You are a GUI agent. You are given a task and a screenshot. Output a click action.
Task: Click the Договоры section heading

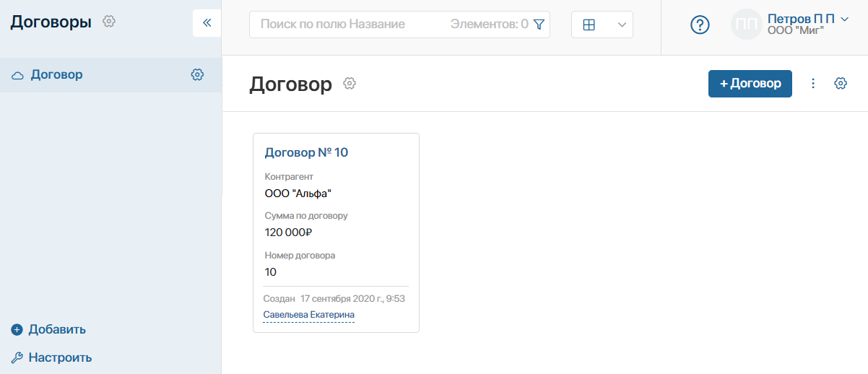coord(51,22)
